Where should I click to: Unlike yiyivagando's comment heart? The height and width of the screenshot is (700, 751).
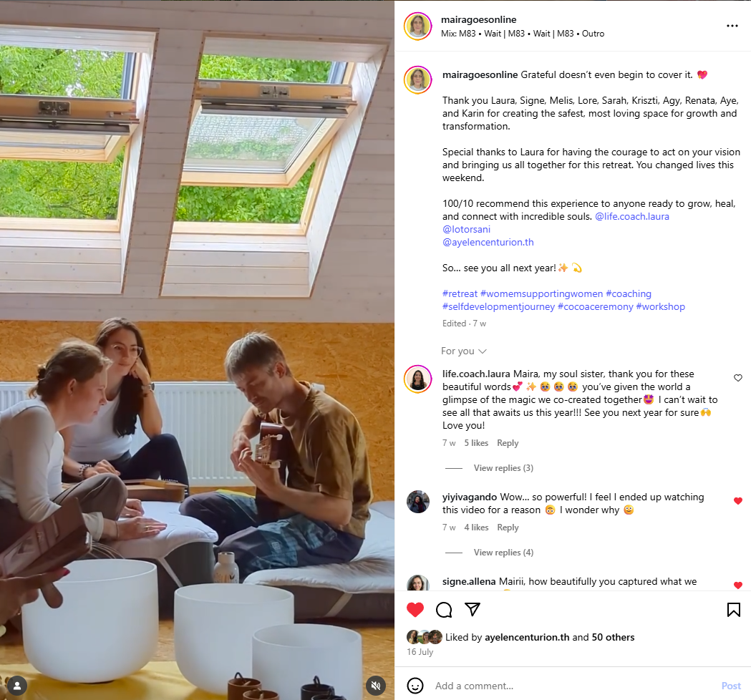click(x=737, y=501)
